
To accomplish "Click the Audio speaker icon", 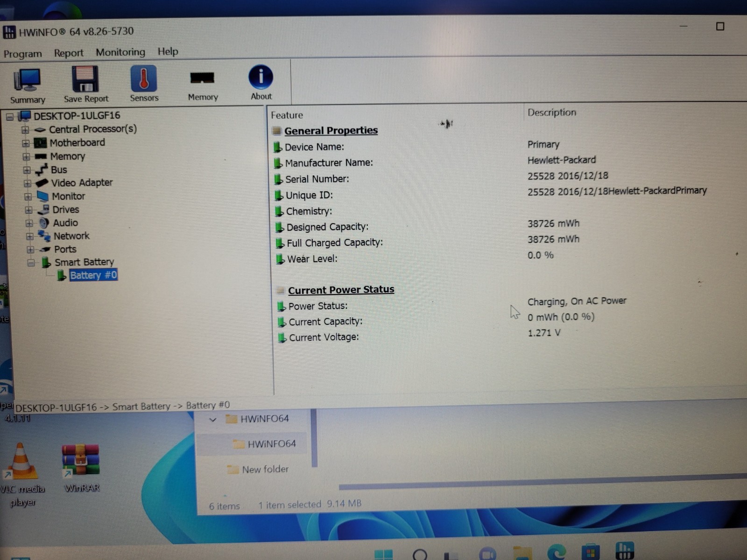I will point(44,223).
